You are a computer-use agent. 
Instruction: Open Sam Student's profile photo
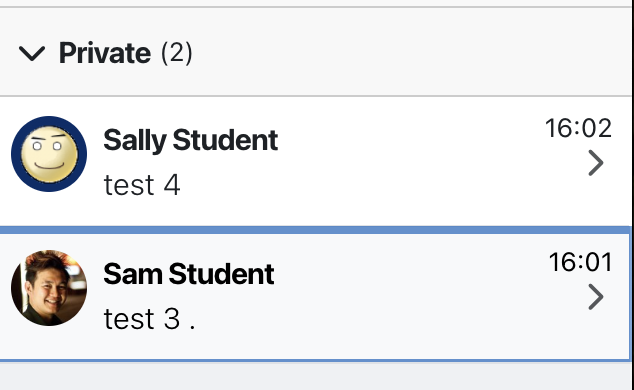(x=49, y=288)
